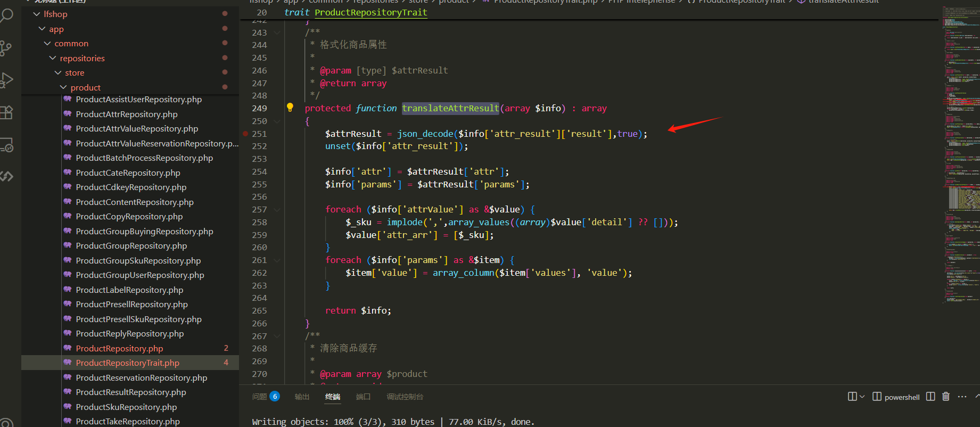The width and height of the screenshot is (980, 427).
Task: Open ProductCopyRepository.php
Action: [129, 216]
